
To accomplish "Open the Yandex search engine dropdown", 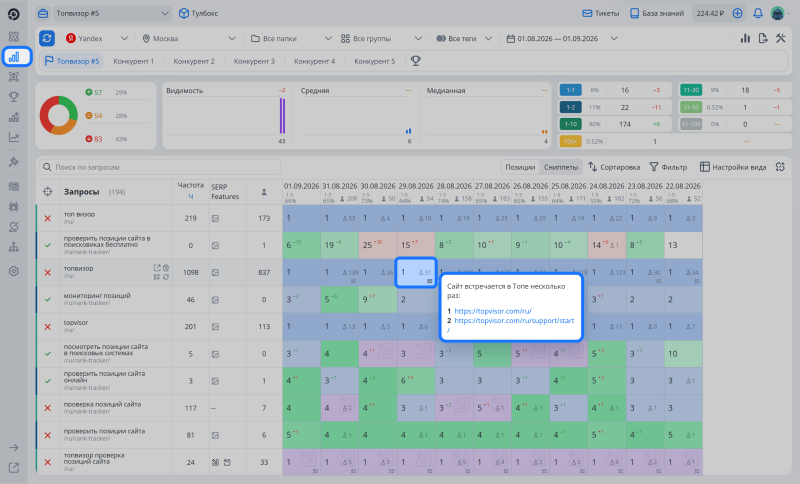I will [96, 38].
